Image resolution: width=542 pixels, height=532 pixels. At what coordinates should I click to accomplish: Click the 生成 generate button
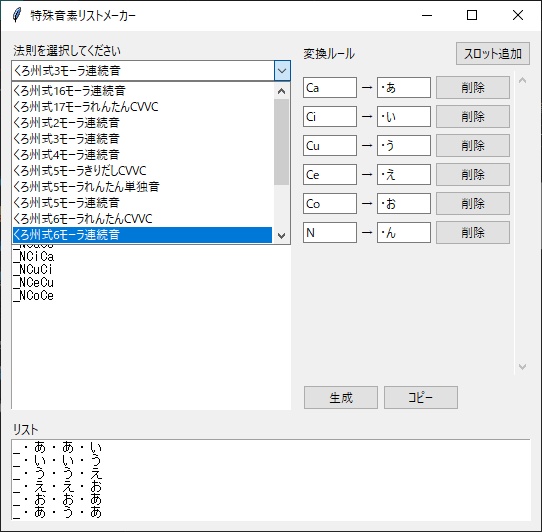[341, 398]
